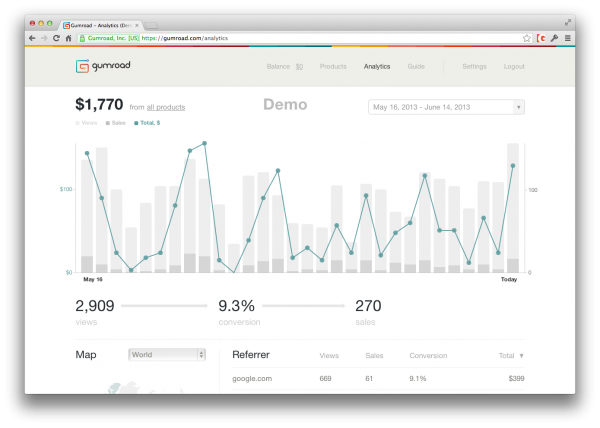Click the Views column header
600x428 pixels.
329,356
